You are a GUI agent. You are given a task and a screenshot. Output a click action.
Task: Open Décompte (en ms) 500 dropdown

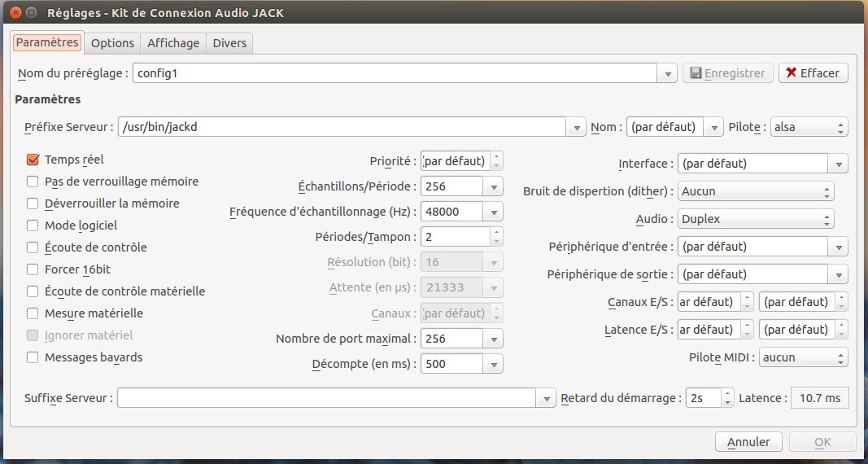(x=494, y=364)
